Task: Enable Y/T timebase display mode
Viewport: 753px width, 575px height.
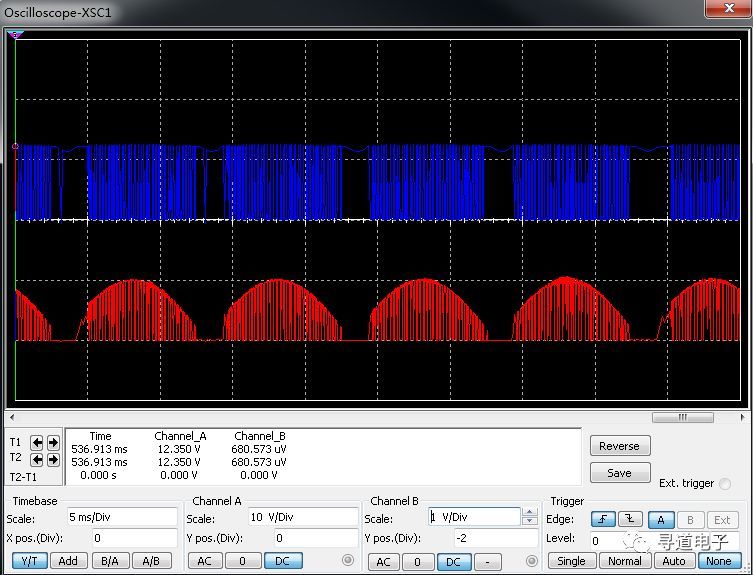Action: tap(29, 561)
